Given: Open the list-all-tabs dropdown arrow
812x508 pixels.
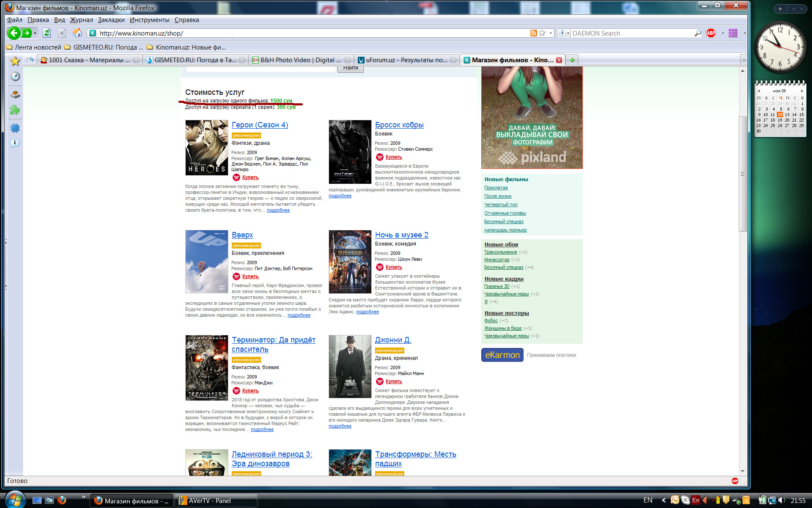Looking at the screenshot, I should click(x=743, y=60).
